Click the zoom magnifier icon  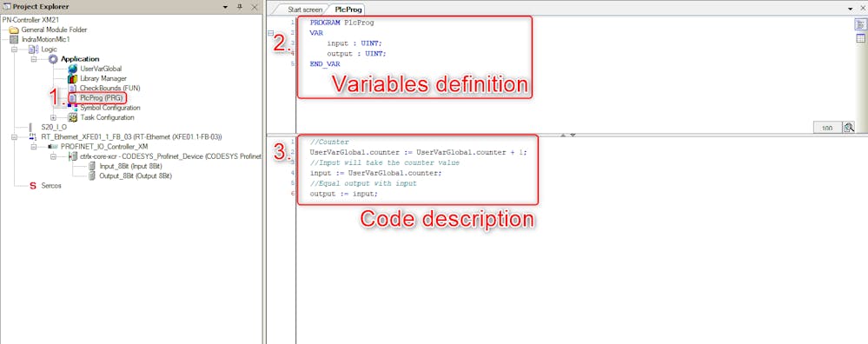[849, 127]
